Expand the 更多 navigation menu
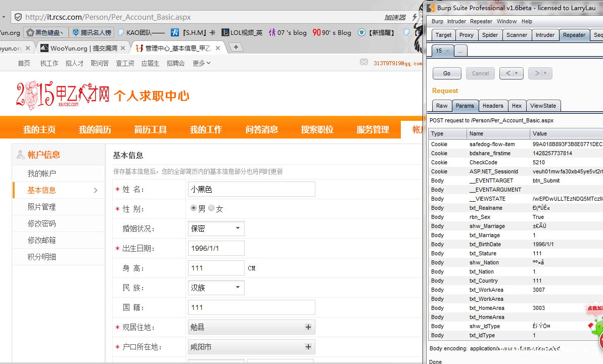The image size is (603, 364). pyautogui.click(x=202, y=63)
